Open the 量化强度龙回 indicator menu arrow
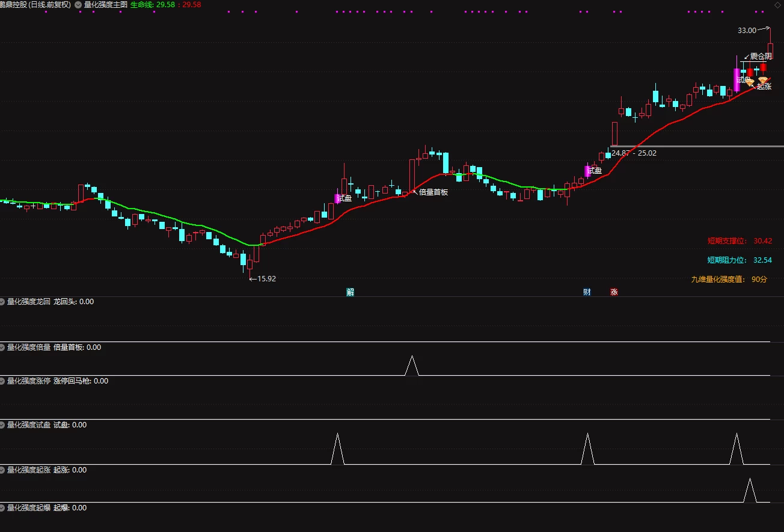Image resolution: width=784 pixels, height=532 pixels. click(2, 302)
